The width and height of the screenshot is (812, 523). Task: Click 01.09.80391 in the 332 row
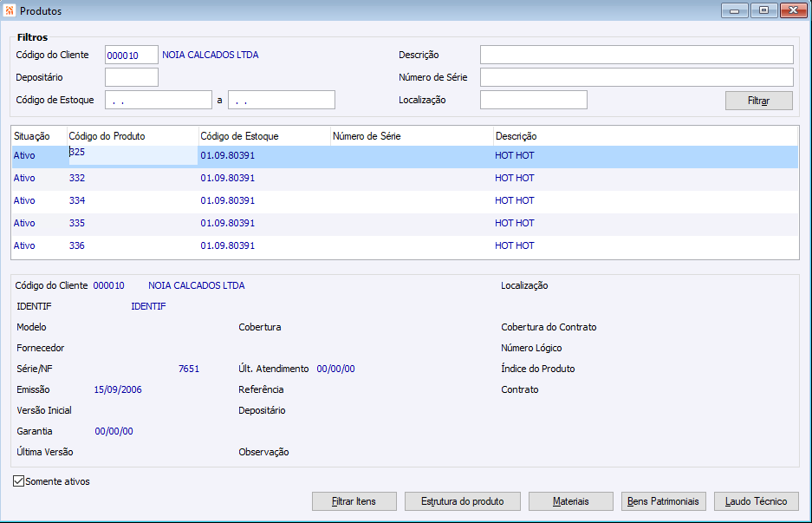click(228, 179)
